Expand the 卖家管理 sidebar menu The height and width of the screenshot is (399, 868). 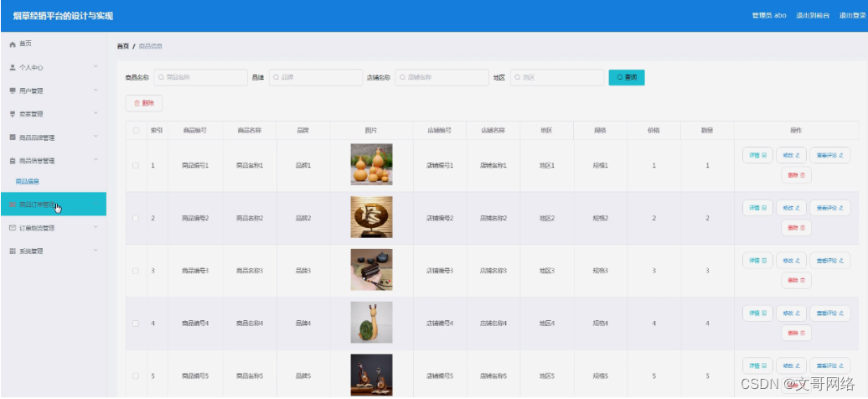click(53, 114)
